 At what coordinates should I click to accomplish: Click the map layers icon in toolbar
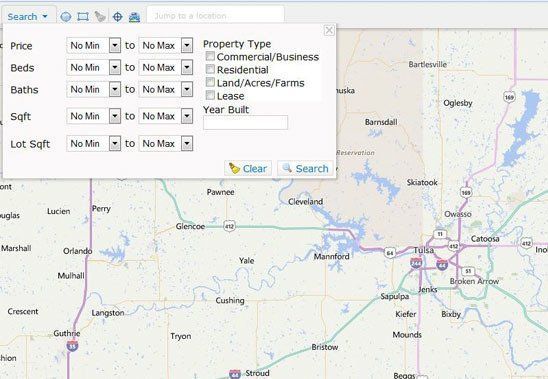(134, 17)
